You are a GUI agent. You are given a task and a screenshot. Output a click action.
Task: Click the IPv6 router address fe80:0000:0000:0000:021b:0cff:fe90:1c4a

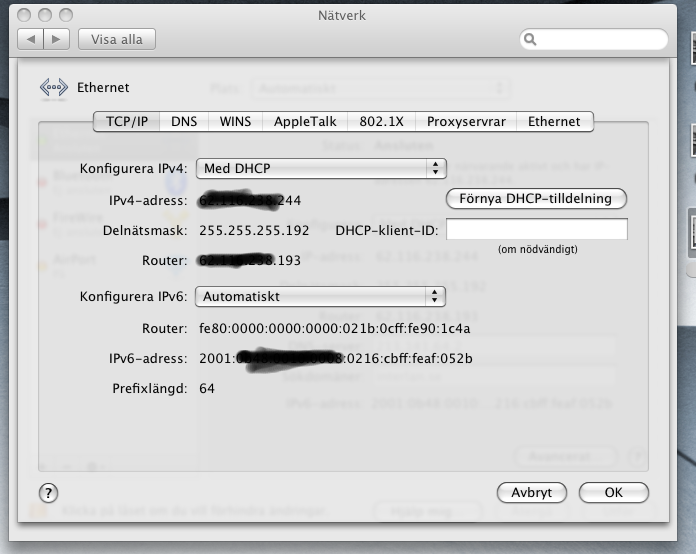click(x=335, y=328)
